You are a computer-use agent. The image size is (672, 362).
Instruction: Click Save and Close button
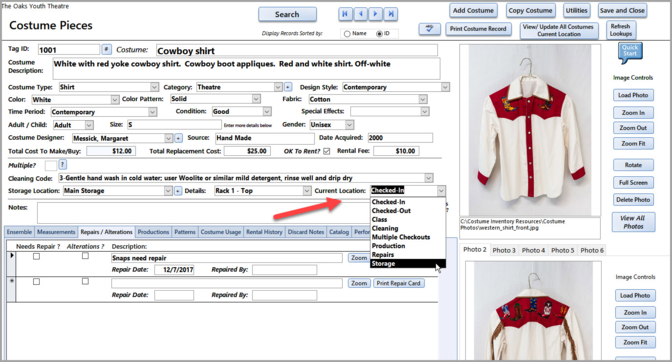[622, 10]
